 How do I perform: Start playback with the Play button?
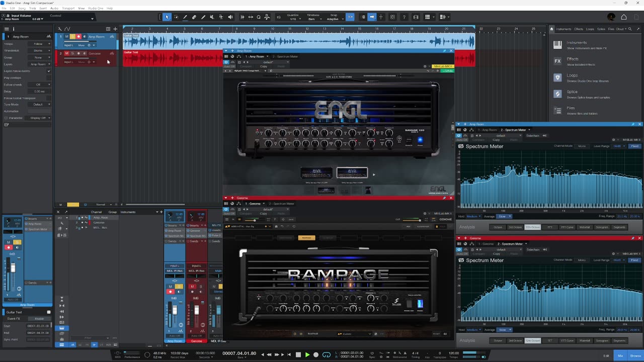(307, 354)
